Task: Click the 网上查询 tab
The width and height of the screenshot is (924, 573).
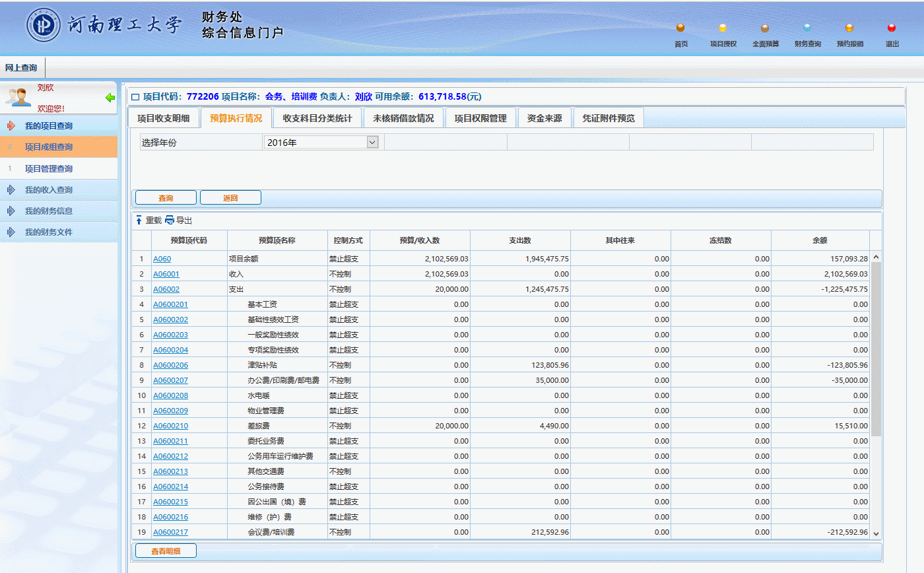Action: [x=22, y=67]
